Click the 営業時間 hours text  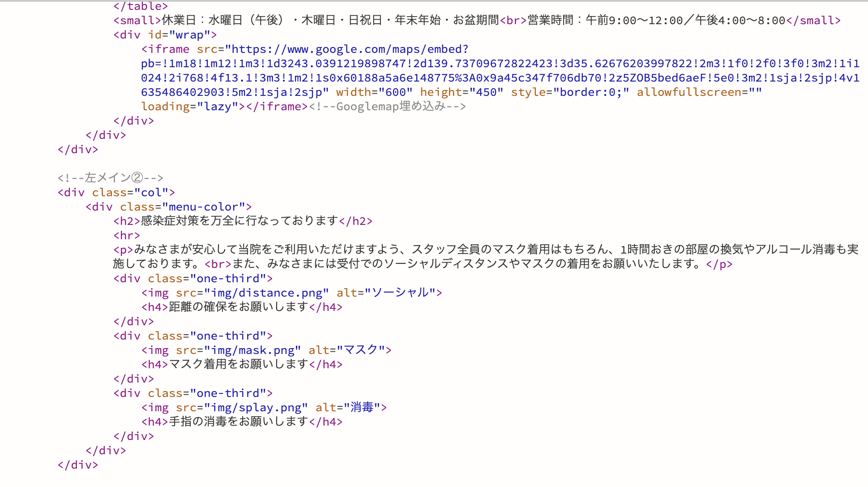coord(657,21)
